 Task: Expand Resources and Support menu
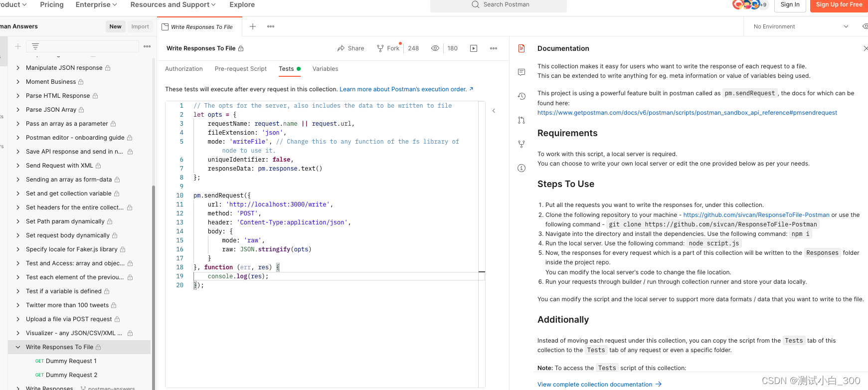tap(173, 4)
